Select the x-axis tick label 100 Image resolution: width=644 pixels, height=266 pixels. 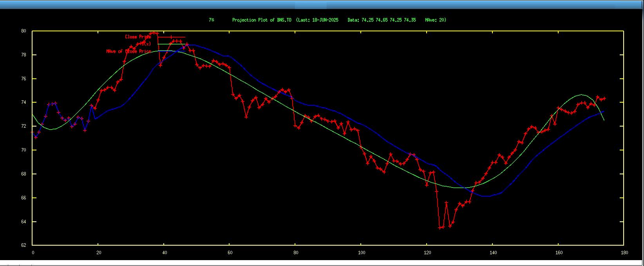(362, 253)
